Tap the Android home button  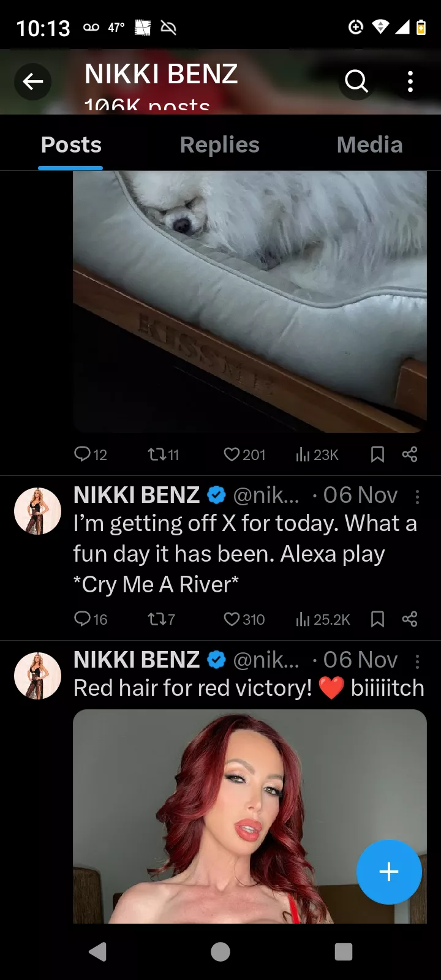221,952
